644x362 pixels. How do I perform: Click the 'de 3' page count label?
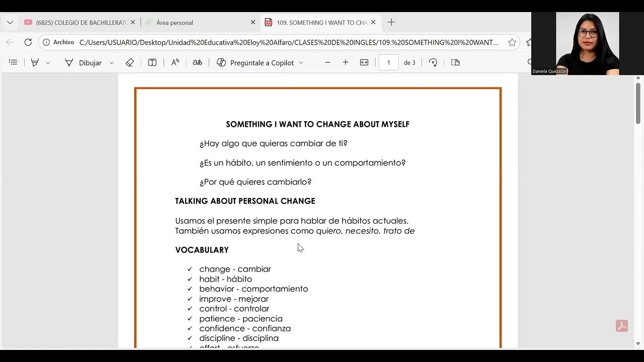pos(410,62)
